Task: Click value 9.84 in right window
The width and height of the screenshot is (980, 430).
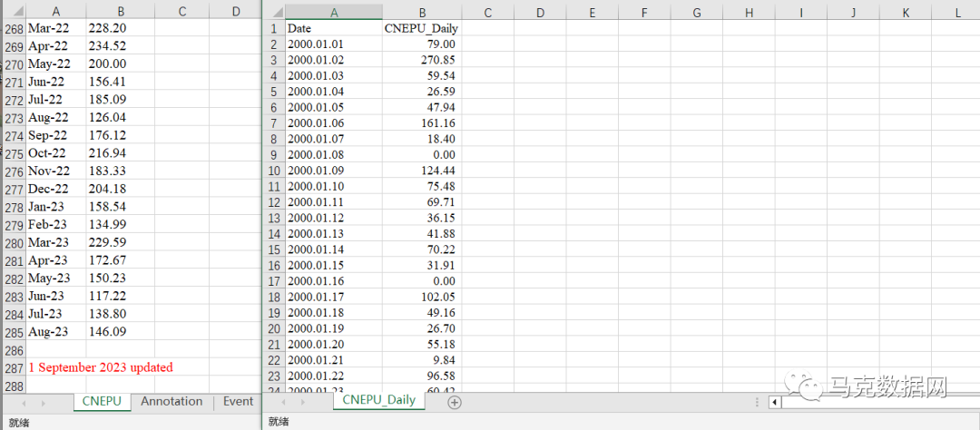Action: (x=423, y=360)
